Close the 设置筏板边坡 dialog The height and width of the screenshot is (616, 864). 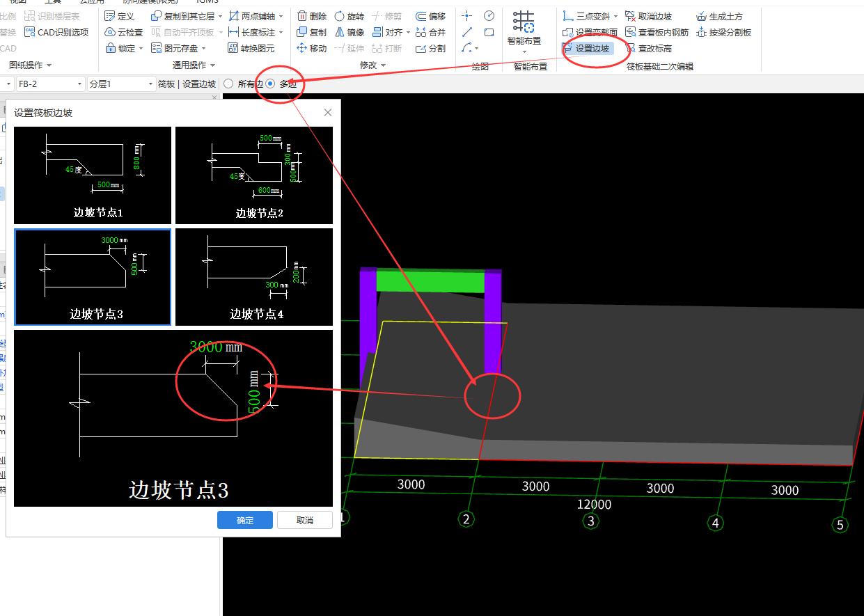pyautogui.click(x=328, y=113)
